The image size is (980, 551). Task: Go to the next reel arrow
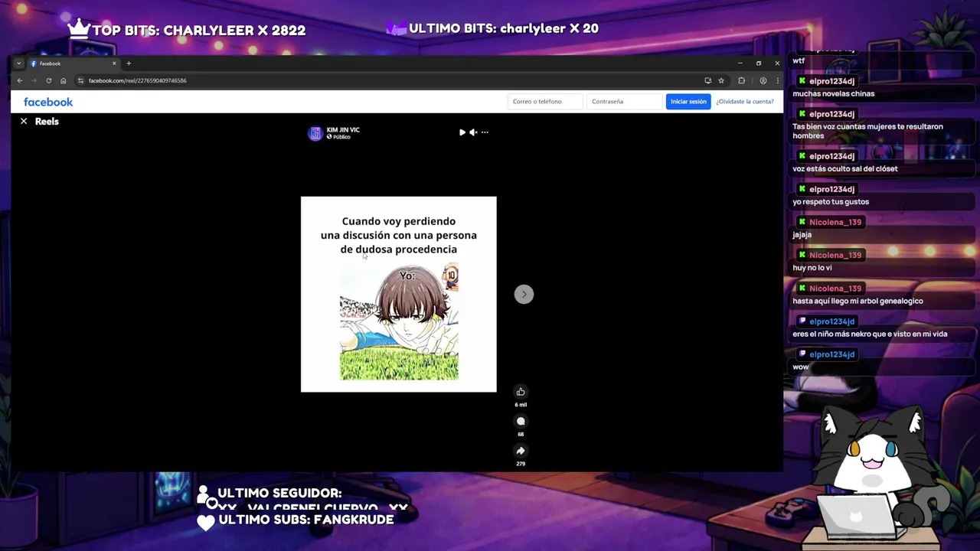524,294
